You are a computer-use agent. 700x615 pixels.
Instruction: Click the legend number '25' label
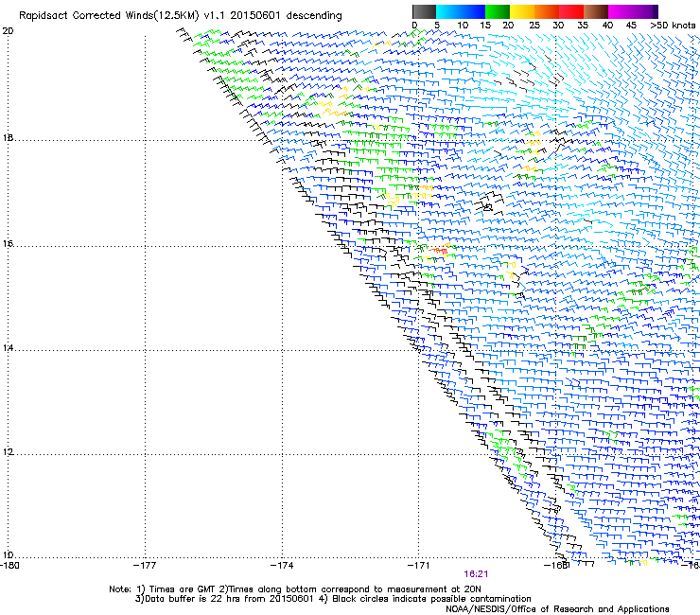point(534,26)
